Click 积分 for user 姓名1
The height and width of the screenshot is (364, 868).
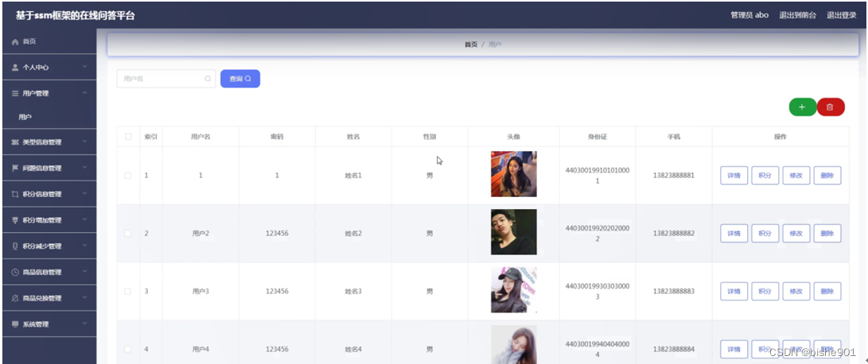tap(765, 176)
